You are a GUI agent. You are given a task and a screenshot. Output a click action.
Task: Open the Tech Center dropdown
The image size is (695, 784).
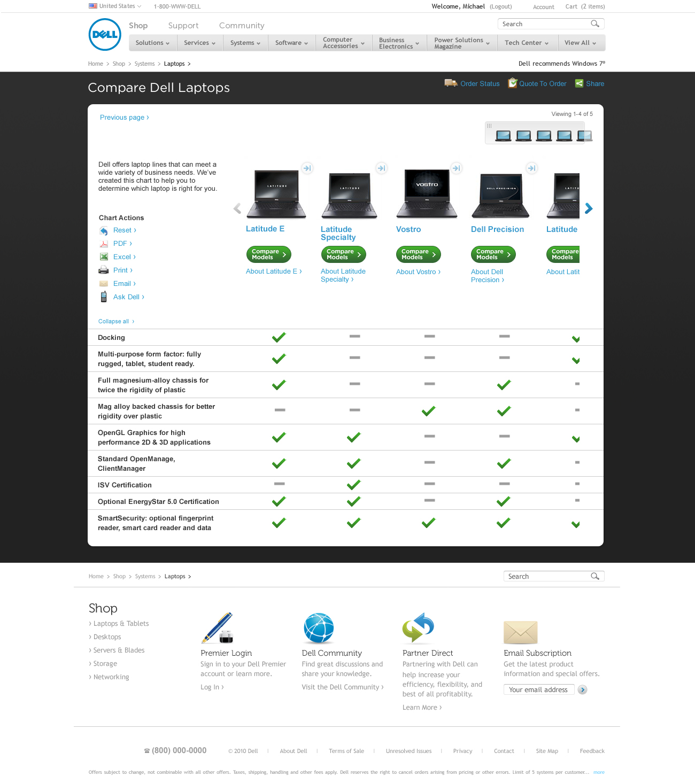pyautogui.click(x=526, y=43)
